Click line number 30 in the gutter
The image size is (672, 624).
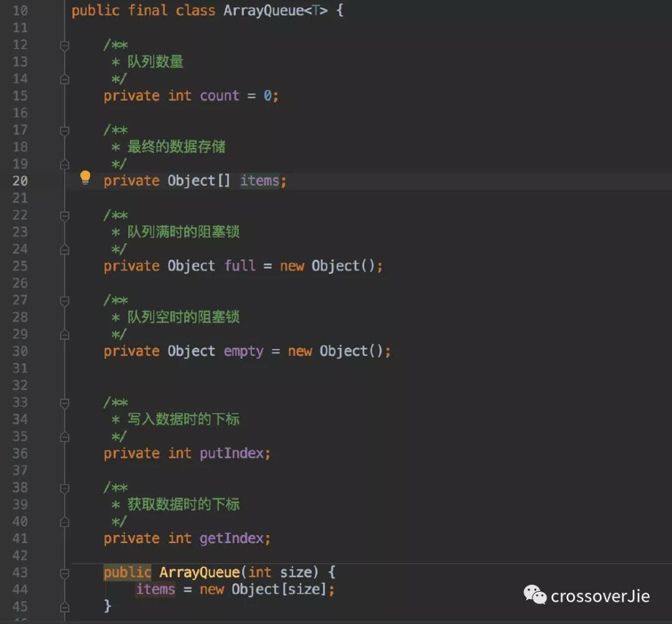pos(20,352)
